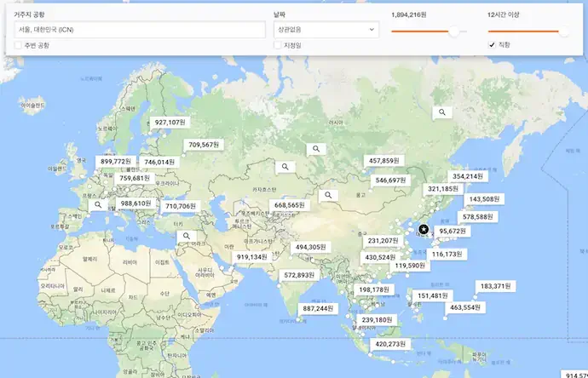This screenshot has height=378, width=588.
Task: Click the magnifier icon above Kazakhstan
Action: [285, 167]
